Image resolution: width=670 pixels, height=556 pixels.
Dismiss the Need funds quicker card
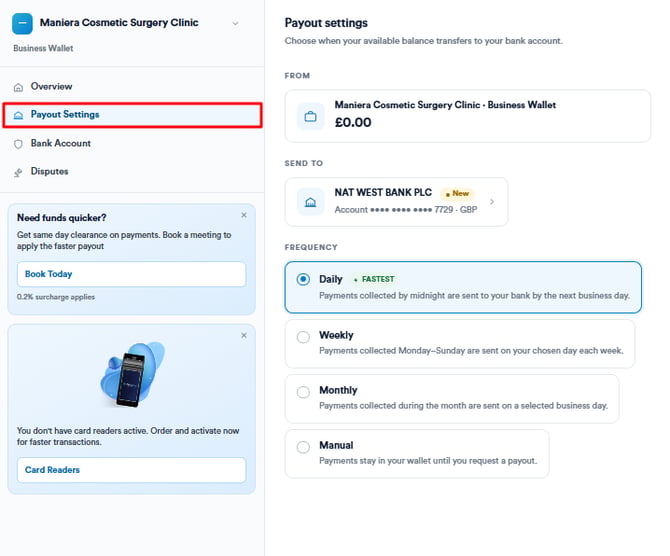tap(244, 215)
